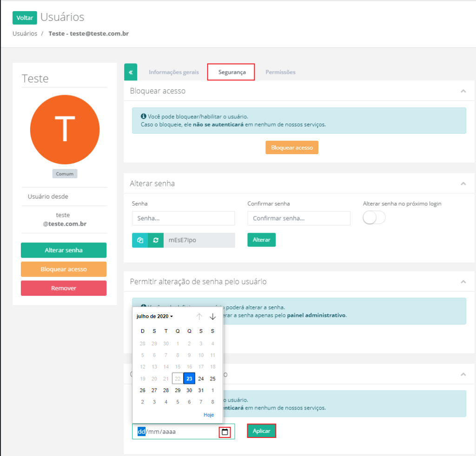Select day 26 in the calendar
476x456 pixels.
(x=142, y=390)
